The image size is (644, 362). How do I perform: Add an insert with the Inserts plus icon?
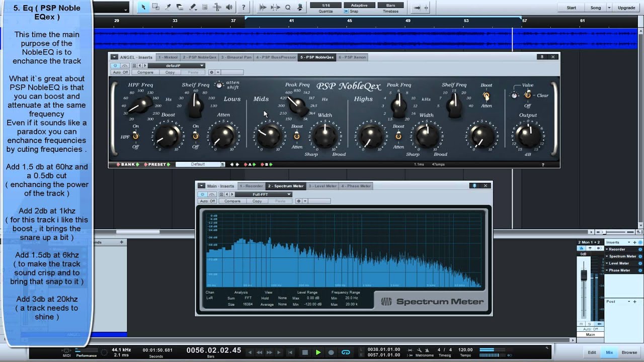636,242
